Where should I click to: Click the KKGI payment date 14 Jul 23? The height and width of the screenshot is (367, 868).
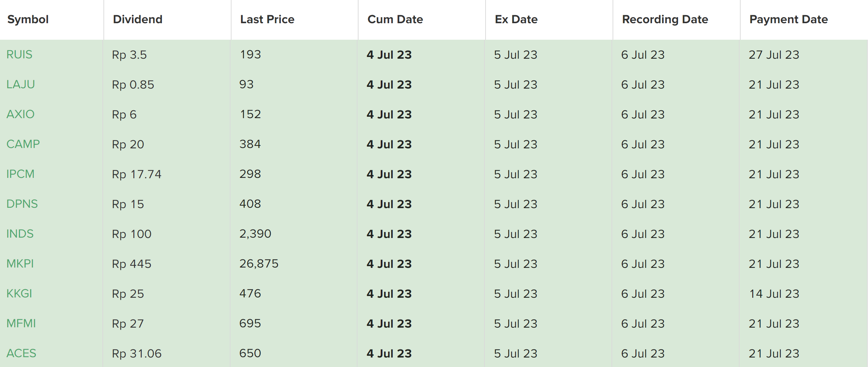pyautogui.click(x=774, y=294)
